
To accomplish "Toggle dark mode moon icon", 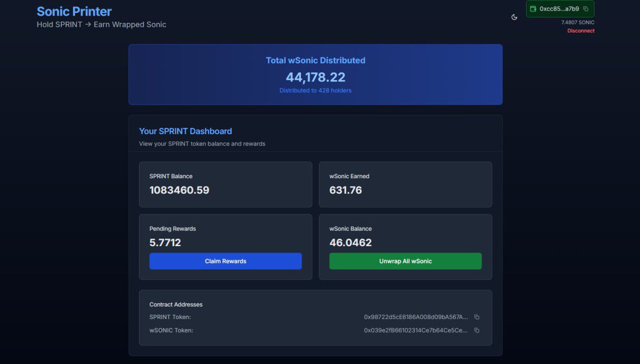I will [x=514, y=17].
